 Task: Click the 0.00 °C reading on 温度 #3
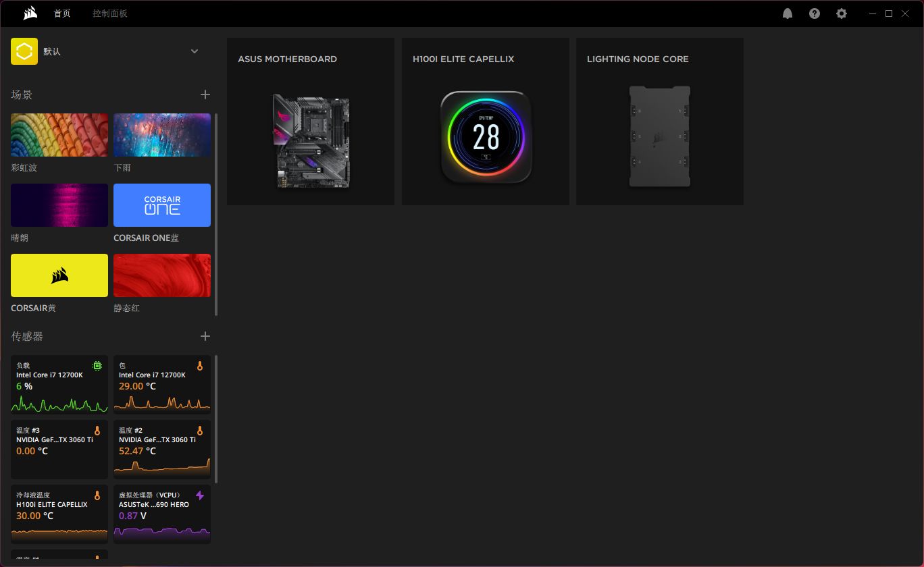tap(32, 451)
